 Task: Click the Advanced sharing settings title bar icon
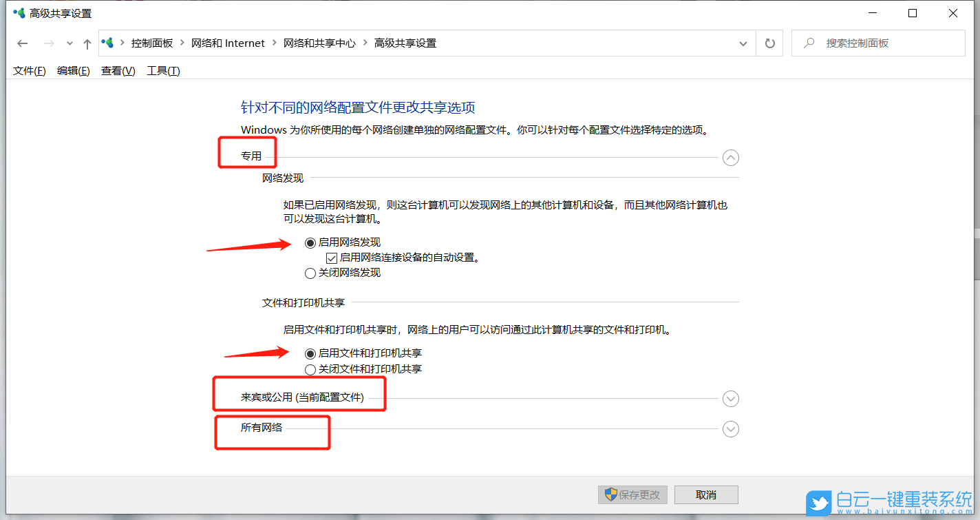[19, 12]
